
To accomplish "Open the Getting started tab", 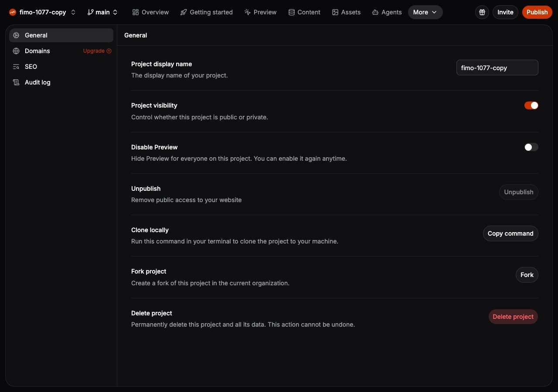I will pos(206,12).
